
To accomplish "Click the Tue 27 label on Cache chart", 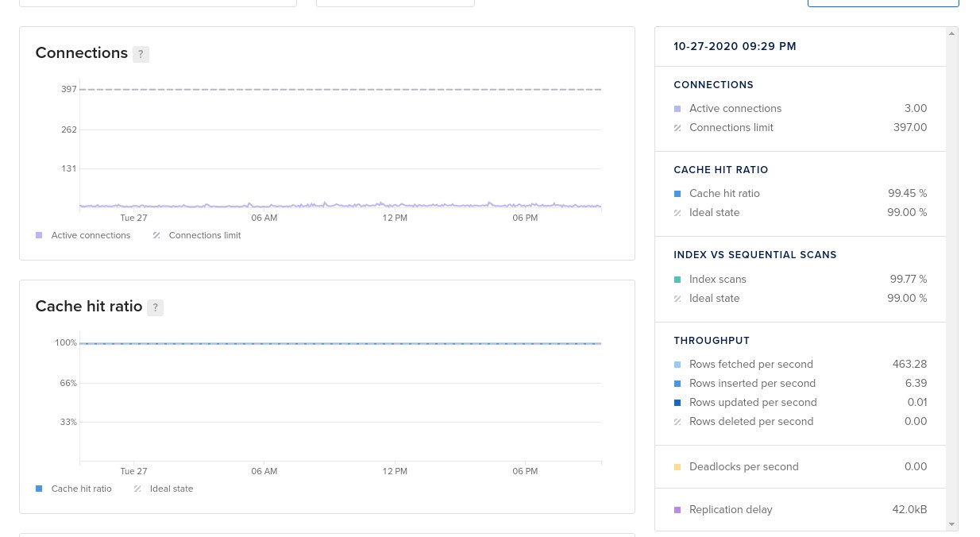I will 133,471.
